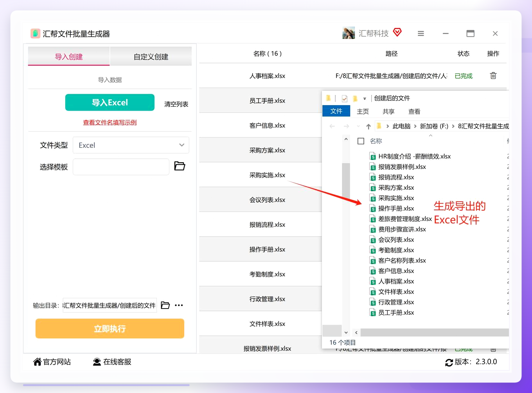532x393 pixels.
Task: Click the 客户名称列表.xlsx file icon
Action: (x=373, y=260)
